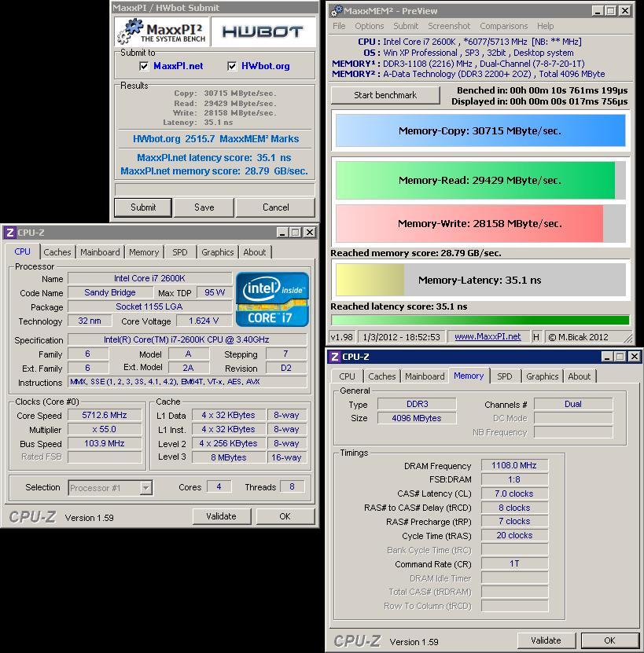Toggle the MaxxPI.net submit checkbox
The width and height of the screenshot is (644, 653).
point(144,66)
